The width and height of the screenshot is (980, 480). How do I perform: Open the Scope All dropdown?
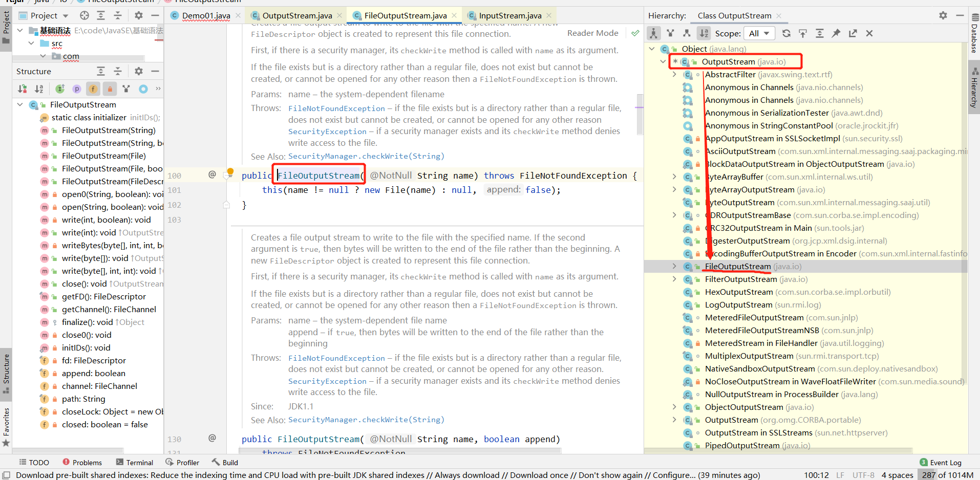759,33
